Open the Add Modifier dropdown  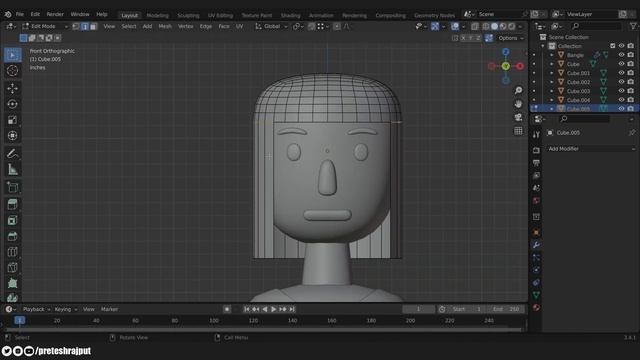[x=591, y=149]
